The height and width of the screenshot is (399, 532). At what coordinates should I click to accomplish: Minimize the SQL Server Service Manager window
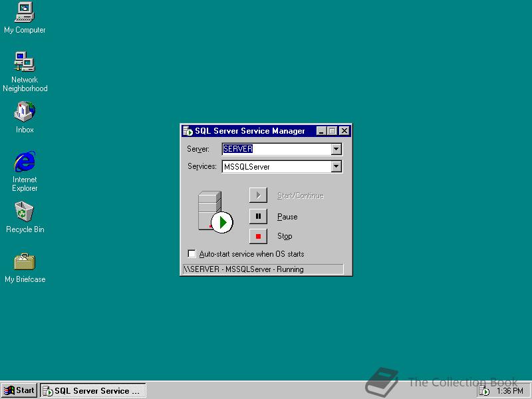pyautogui.click(x=321, y=131)
